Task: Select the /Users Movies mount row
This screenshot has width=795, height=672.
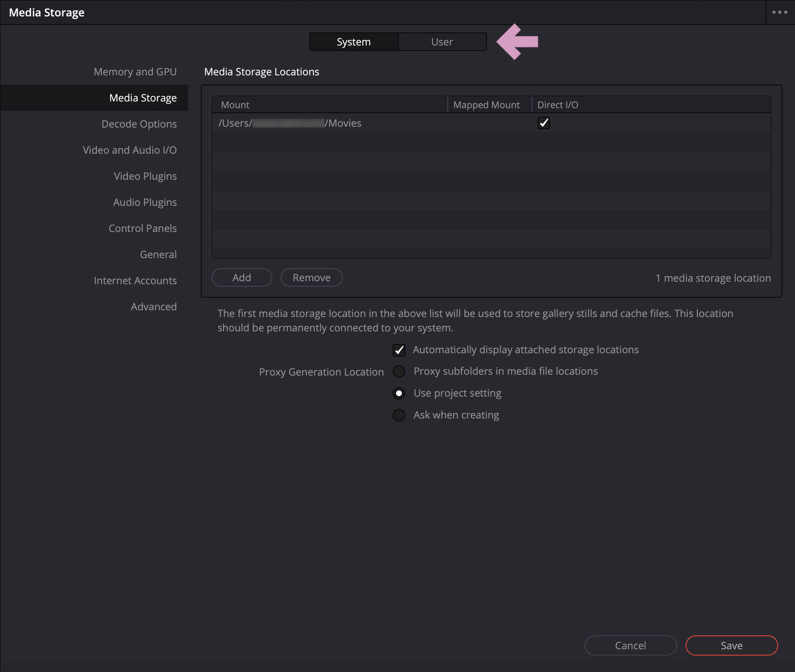Action: pyautogui.click(x=290, y=123)
